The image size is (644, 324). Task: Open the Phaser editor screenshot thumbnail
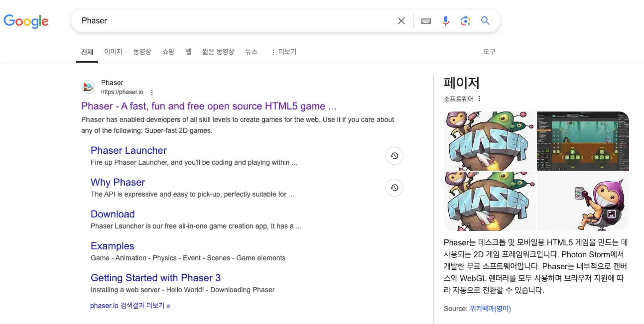point(583,141)
